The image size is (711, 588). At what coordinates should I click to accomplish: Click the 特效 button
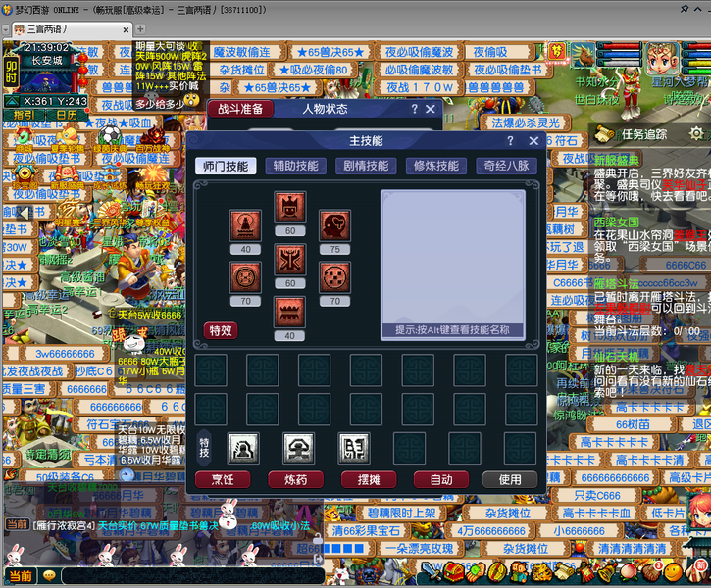point(221,330)
